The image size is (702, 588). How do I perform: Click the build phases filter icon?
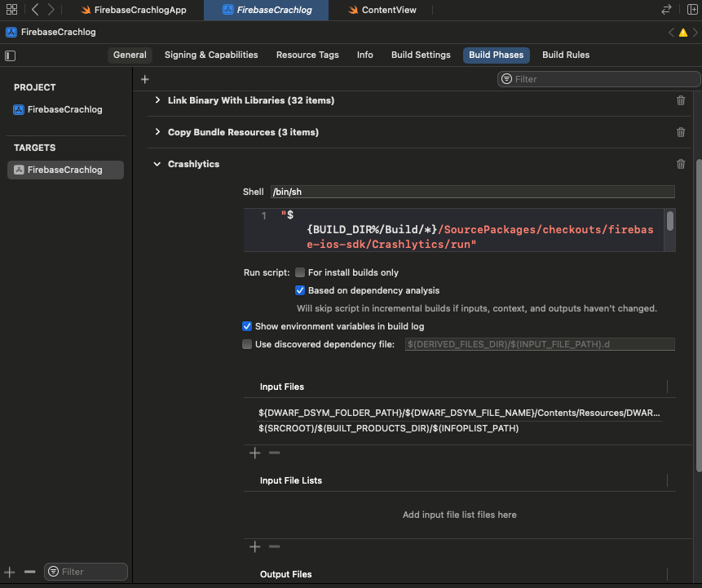506,79
